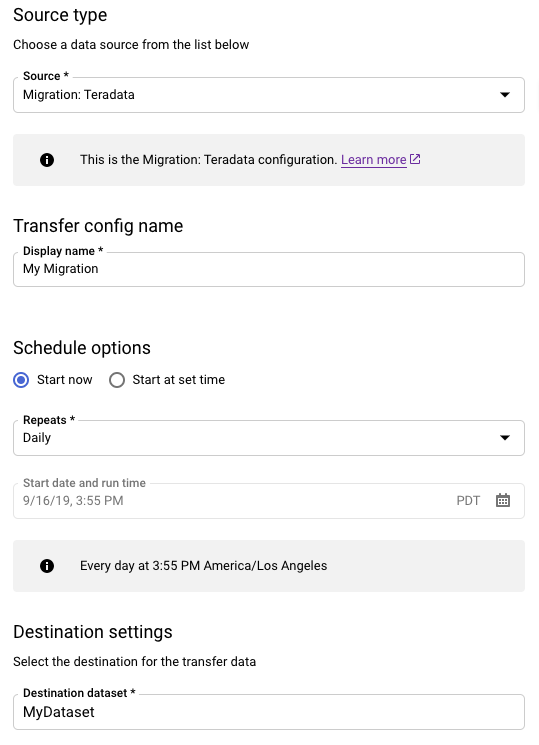The width and height of the screenshot is (539, 745).
Task: Select the Start now radio button
Action: [21, 380]
